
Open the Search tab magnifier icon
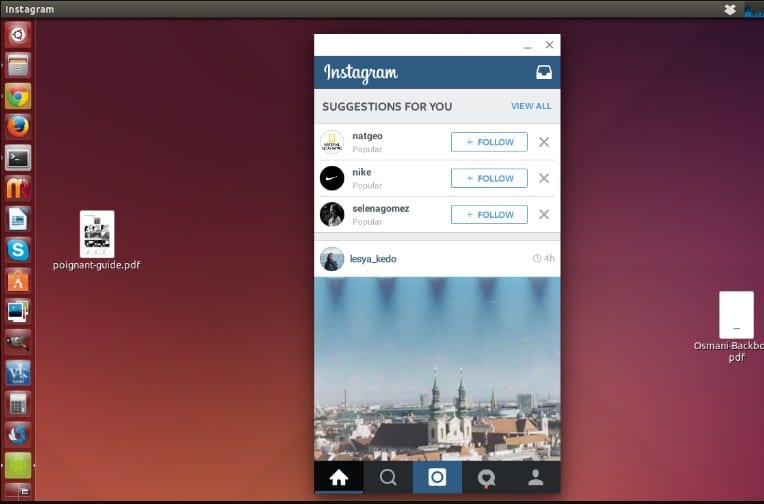(388, 477)
